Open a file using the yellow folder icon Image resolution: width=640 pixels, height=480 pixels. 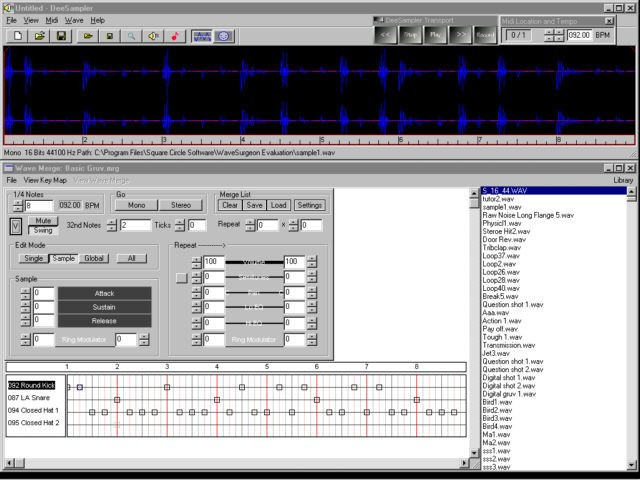pyautogui.click(x=40, y=36)
